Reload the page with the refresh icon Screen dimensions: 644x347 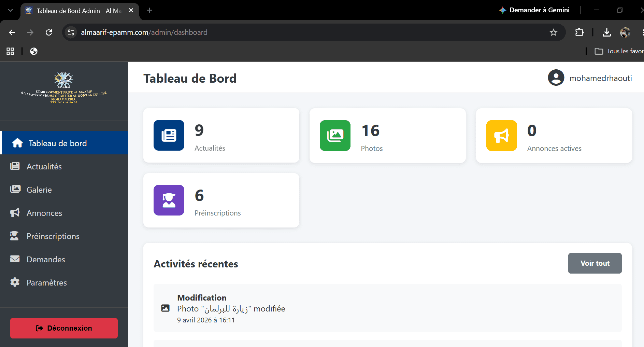[49, 32]
